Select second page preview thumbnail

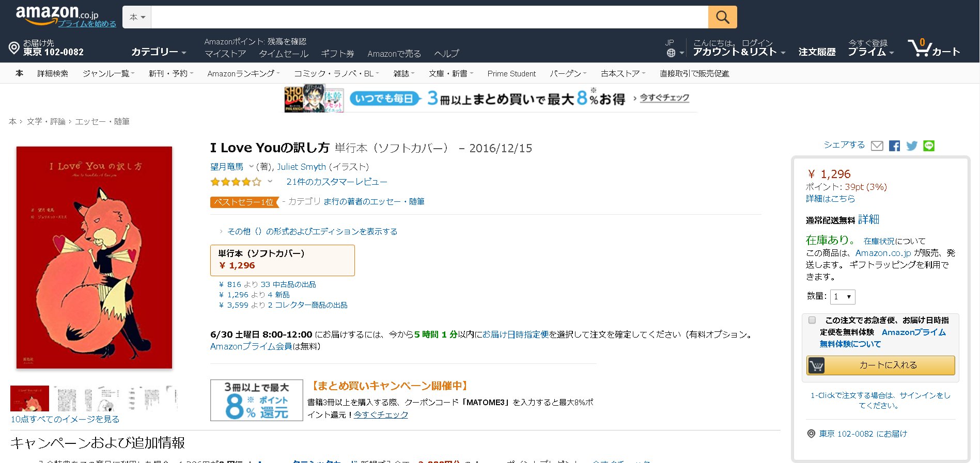point(67,398)
